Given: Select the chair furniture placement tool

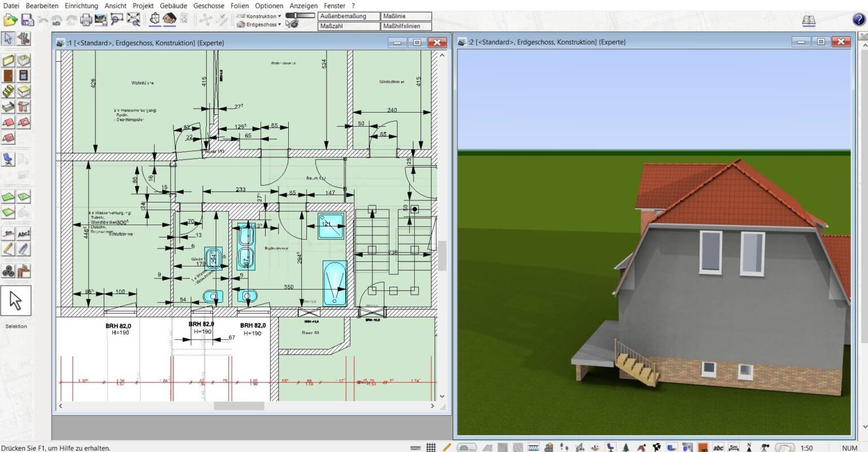Looking at the screenshot, I should point(7,159).
